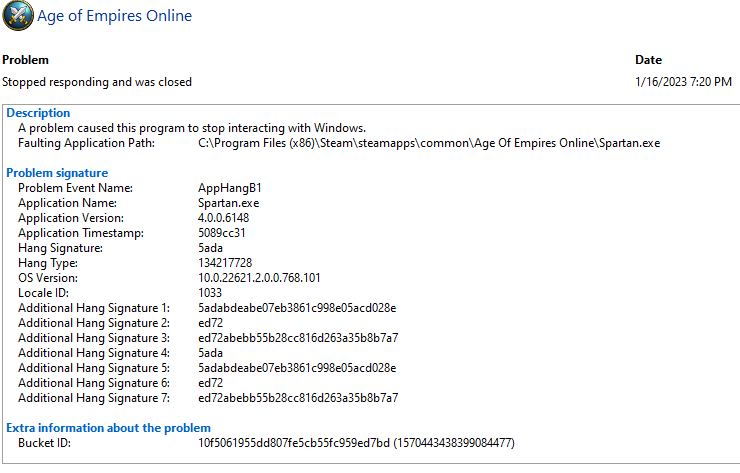Click the 1/16/2023 7:20 PM date value
Image resolution: width=740 pixels, height=473 pixels.
click(x=683, y=82)
